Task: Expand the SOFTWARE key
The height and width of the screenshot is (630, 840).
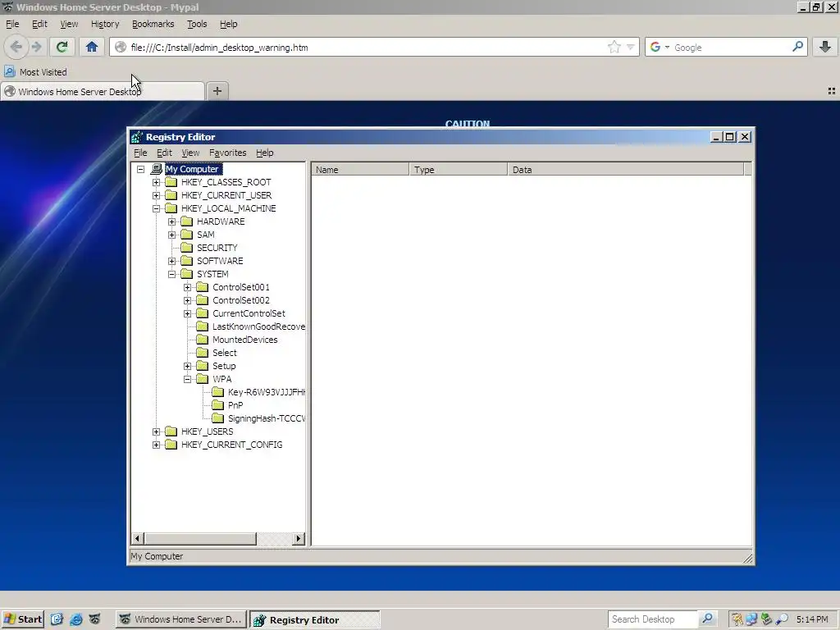Action: 171,261
